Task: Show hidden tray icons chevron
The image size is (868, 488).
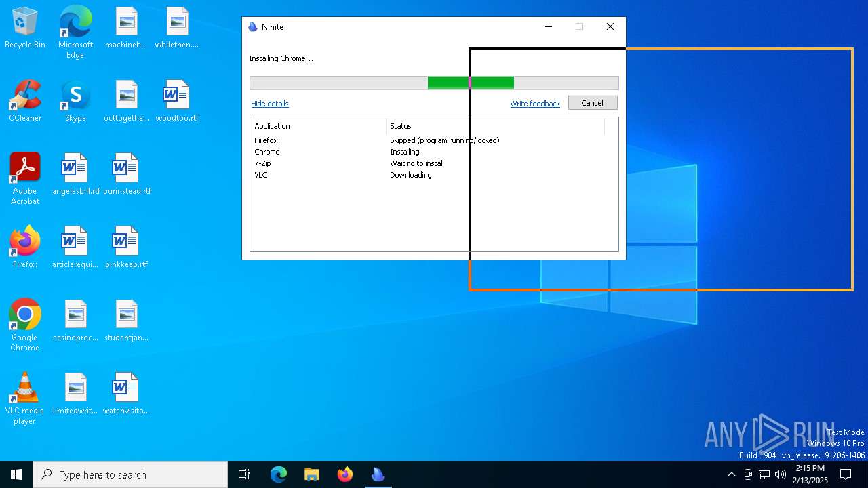Action: click(x=731, y=474)
